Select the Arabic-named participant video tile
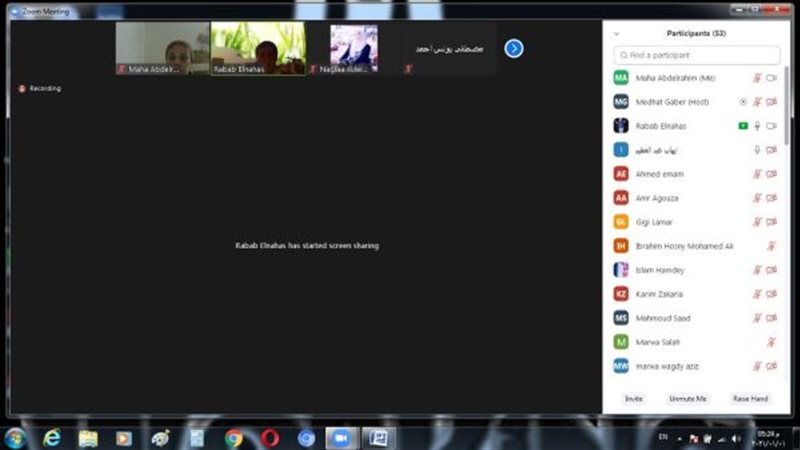This screenshot has height=450, width=800. [x=449, y=48]
